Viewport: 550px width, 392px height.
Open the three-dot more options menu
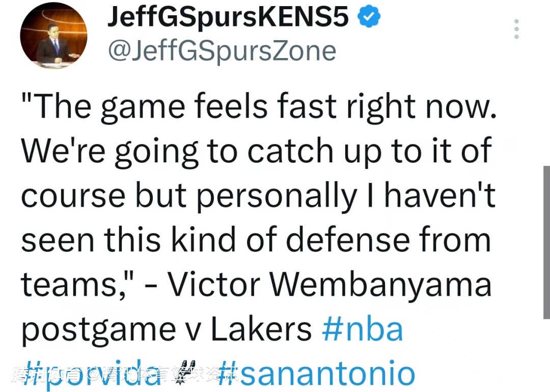coord(516,30)
